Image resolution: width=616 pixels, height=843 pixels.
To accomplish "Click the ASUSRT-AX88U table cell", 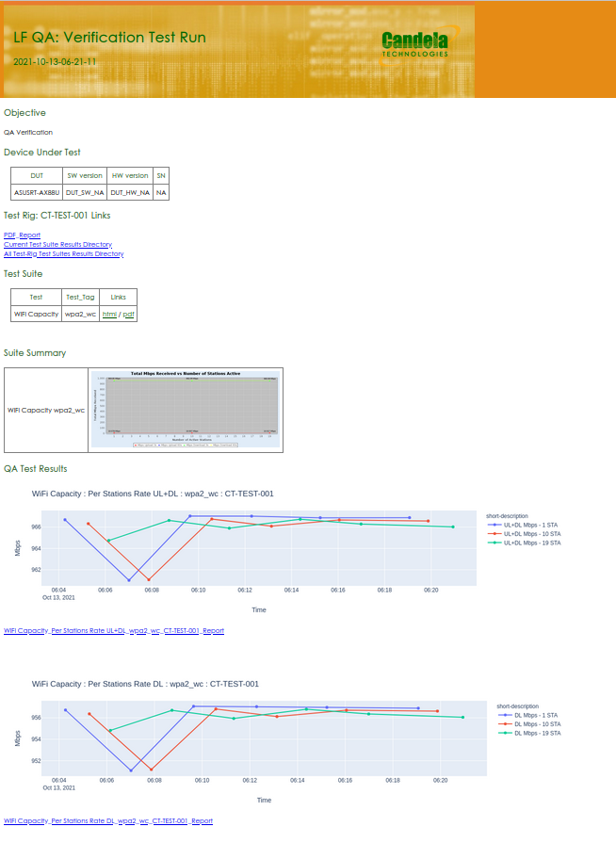I will tap(37, 192).
